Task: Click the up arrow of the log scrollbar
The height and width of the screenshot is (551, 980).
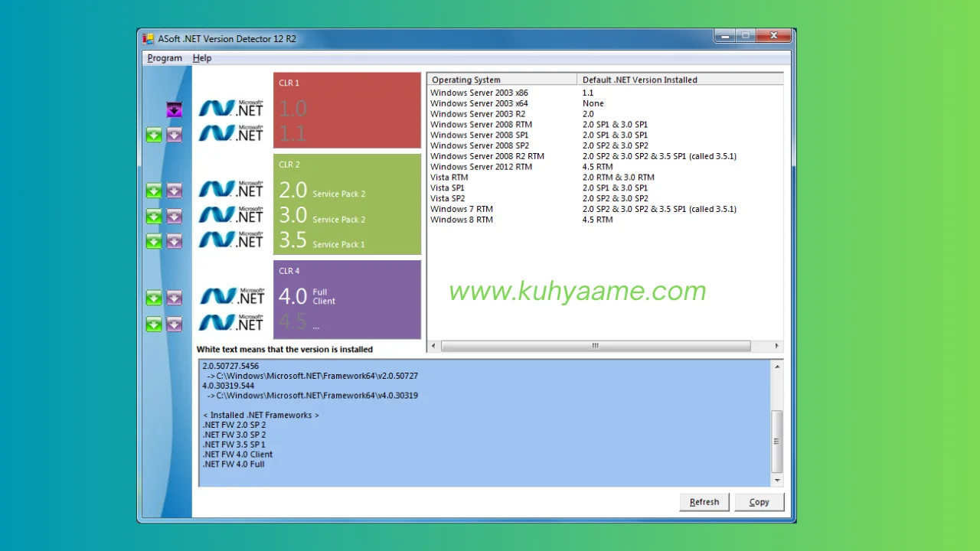Action: (778, 367)
